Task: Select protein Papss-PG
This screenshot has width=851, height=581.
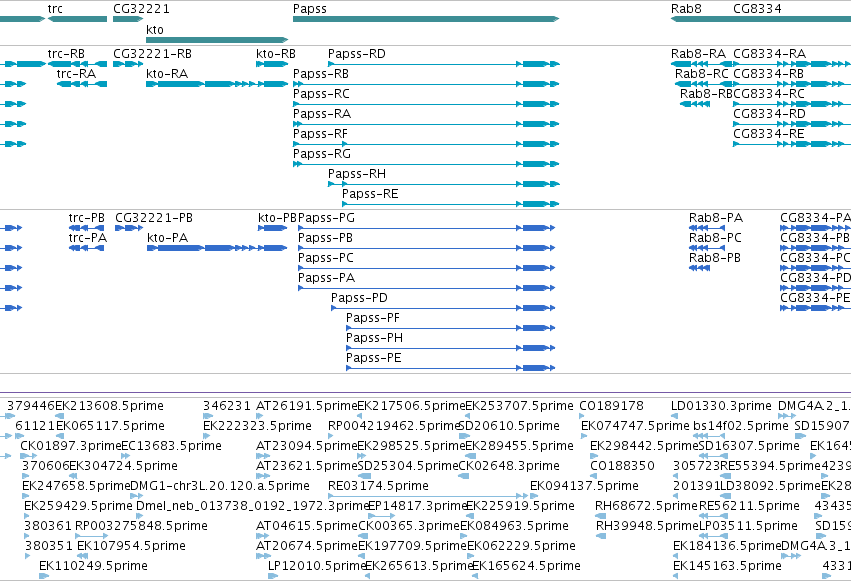Action: [x=427, y=228]
